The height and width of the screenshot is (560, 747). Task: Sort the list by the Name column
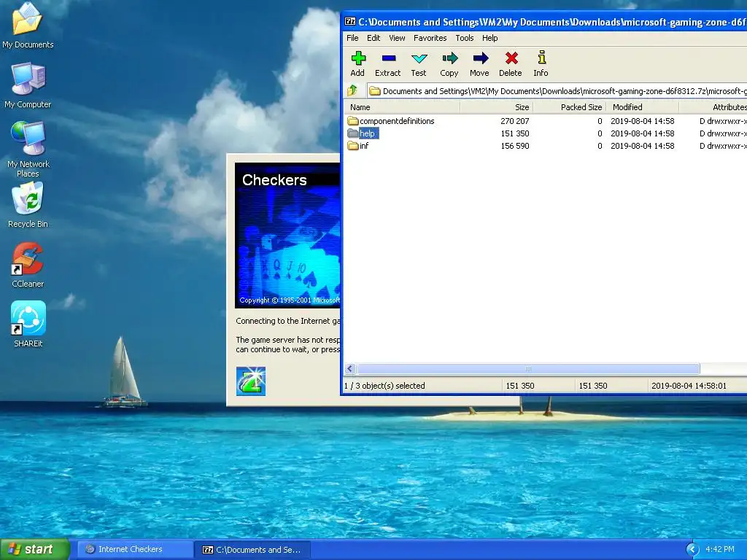tap(401, 107)
